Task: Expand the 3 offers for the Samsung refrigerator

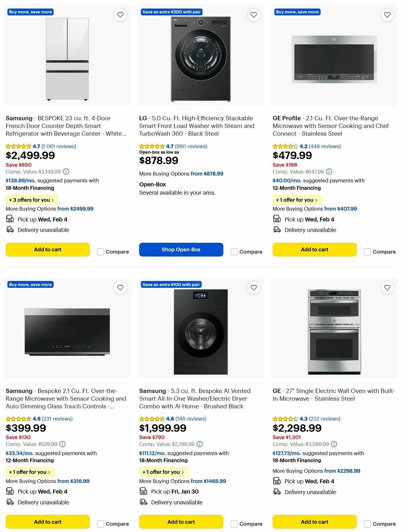Action: 32,200
